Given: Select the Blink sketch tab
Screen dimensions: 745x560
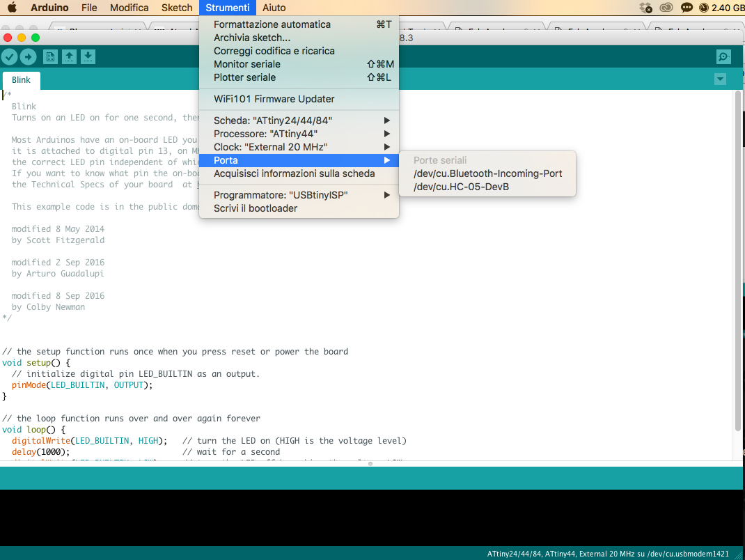Looking at the screenshot, I should (21, 80).
